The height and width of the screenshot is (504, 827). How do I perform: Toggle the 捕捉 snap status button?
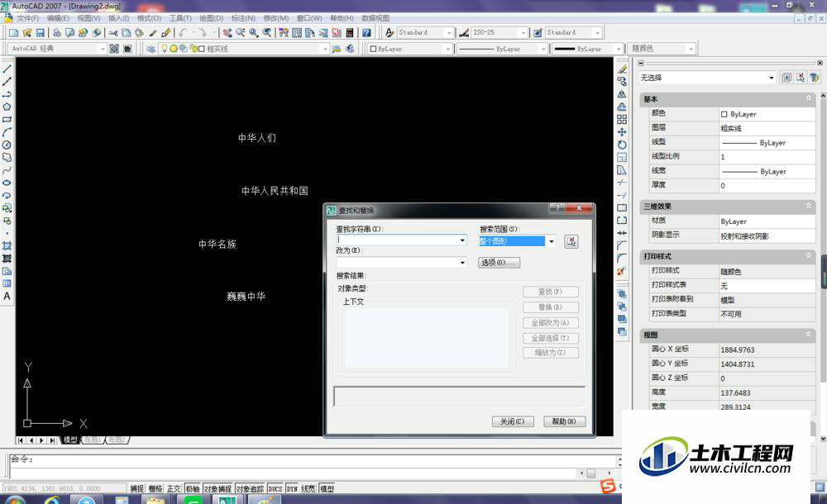[136, 488]
